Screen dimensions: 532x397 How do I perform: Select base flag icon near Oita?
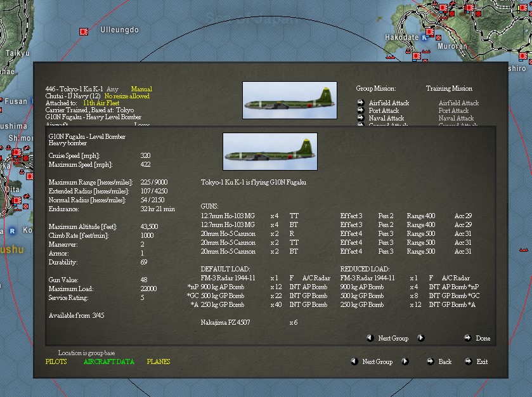(16, 200)
